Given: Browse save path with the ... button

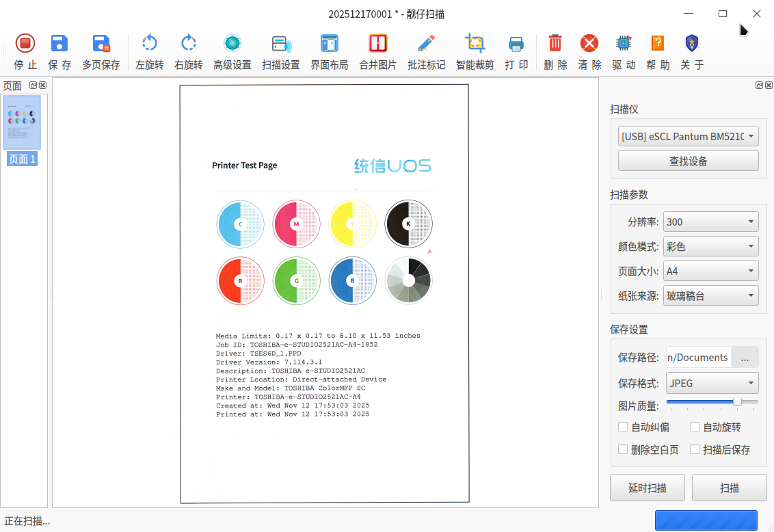Looking at the screenshot, I should (745, 358).
